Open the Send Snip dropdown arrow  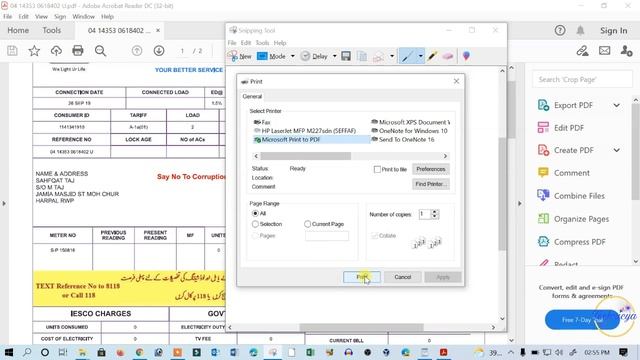pos(392,56)
